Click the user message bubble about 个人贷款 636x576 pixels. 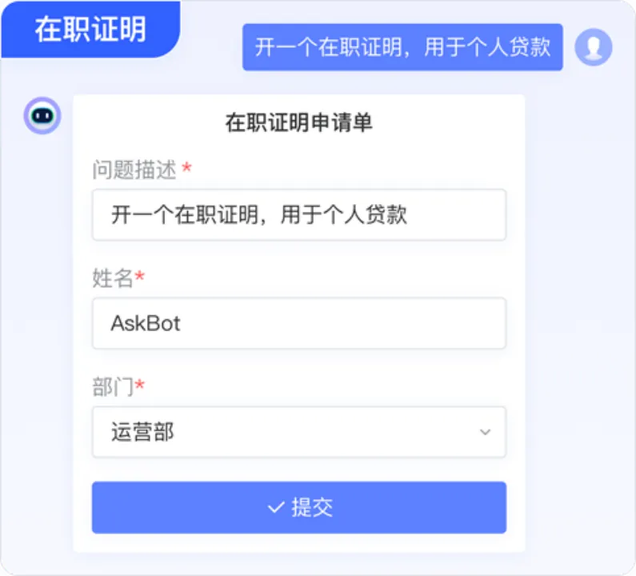point(402,47)
